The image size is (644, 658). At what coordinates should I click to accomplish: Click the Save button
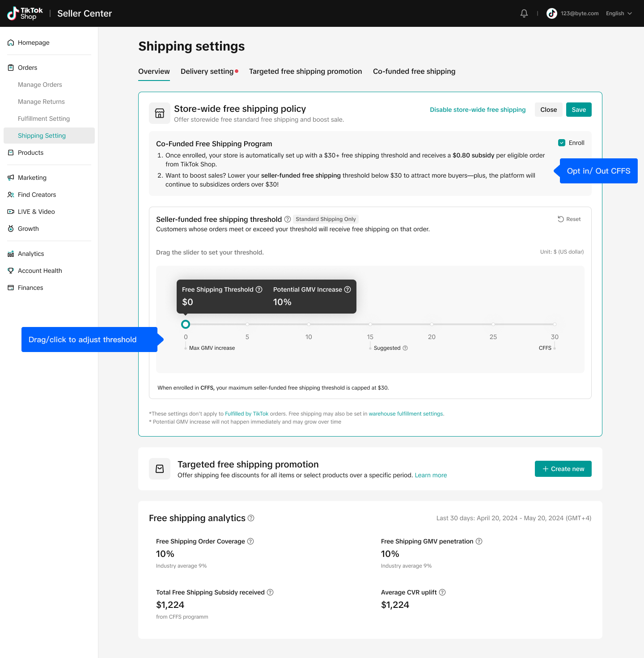[579, 110]
